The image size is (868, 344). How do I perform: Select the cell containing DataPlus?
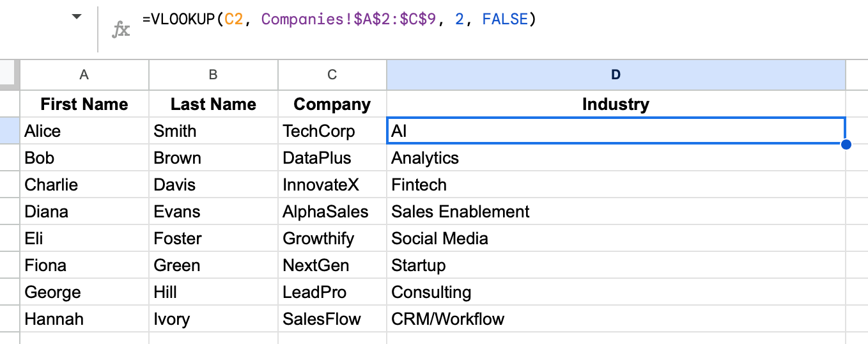click(x=332, y=158)
